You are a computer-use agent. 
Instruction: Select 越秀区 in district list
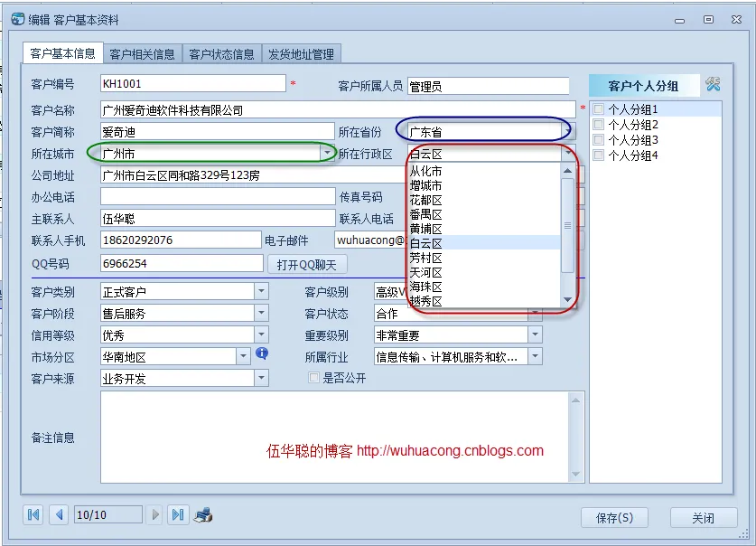click(484, 301)
